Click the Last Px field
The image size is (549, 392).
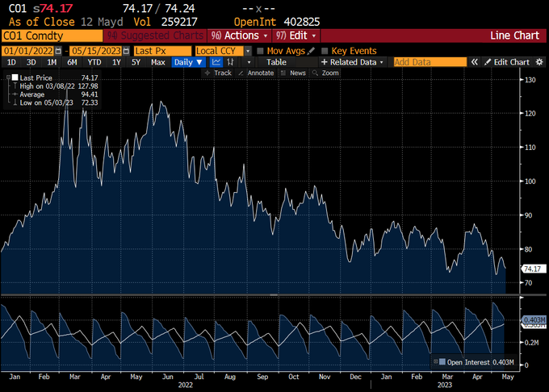(x=163, y=51)
